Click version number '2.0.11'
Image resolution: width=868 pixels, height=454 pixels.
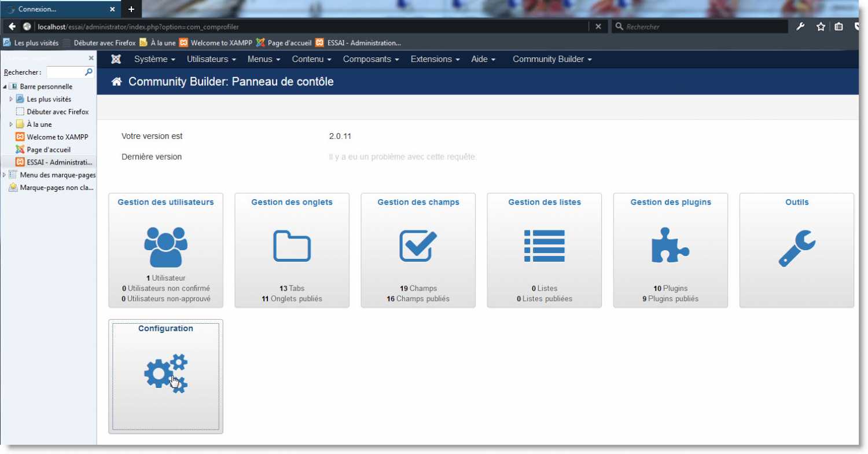click(x=340, y=137)
